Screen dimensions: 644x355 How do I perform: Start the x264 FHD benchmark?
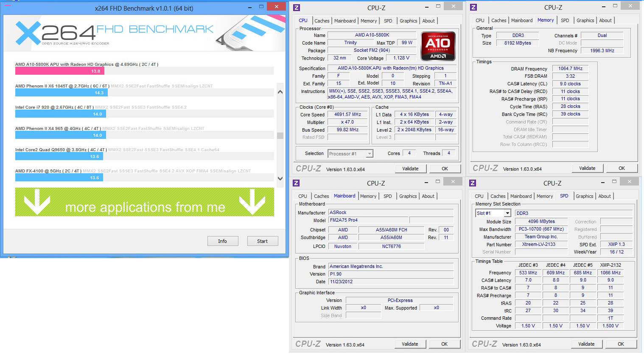click(x=262, y=241)
